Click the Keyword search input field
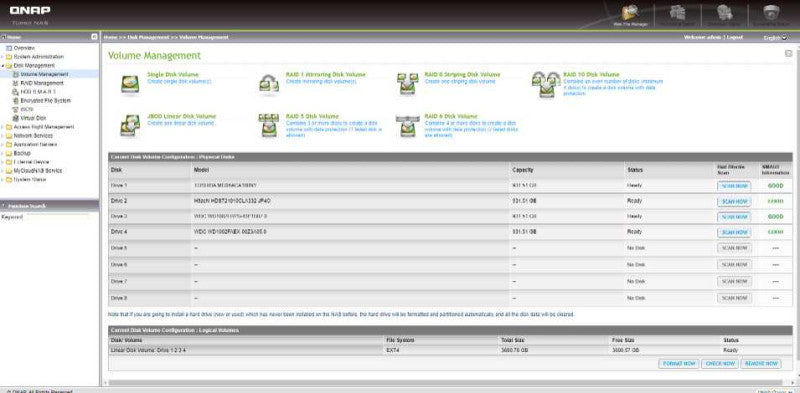 57,217
